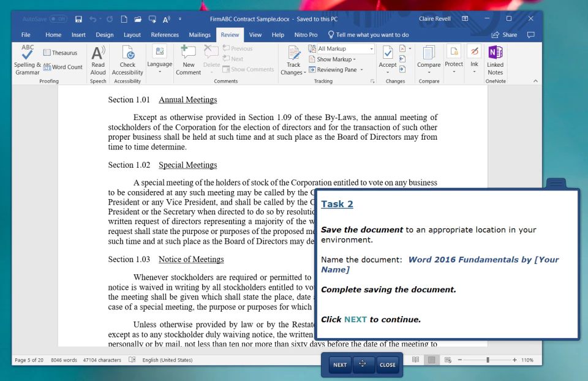The image size is (588, 381).
Task: Adjust the zoom slider handle
Action: (488, 360)
